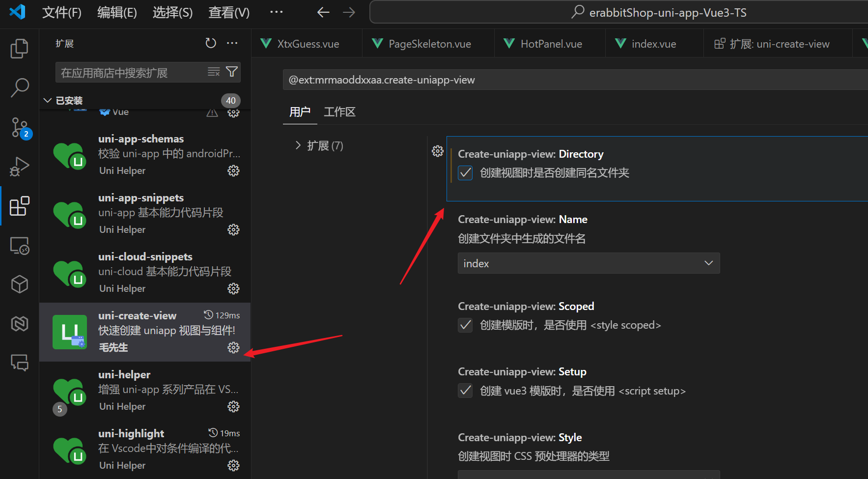Select the 用户 settings scope tab

(300, 112)
